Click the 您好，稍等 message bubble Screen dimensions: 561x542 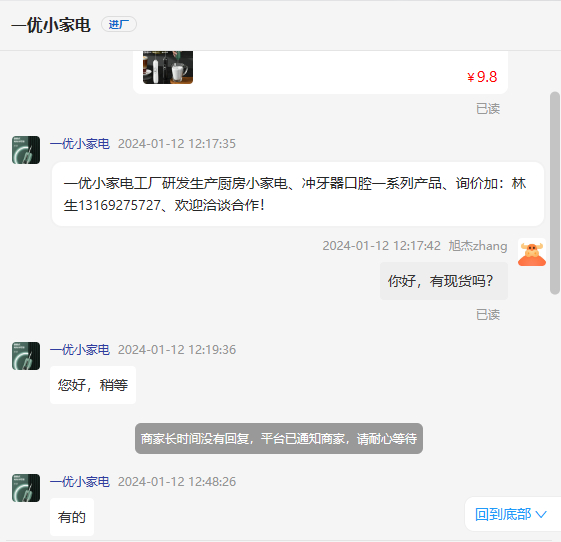pyautogui.click(x=93, y=385)
